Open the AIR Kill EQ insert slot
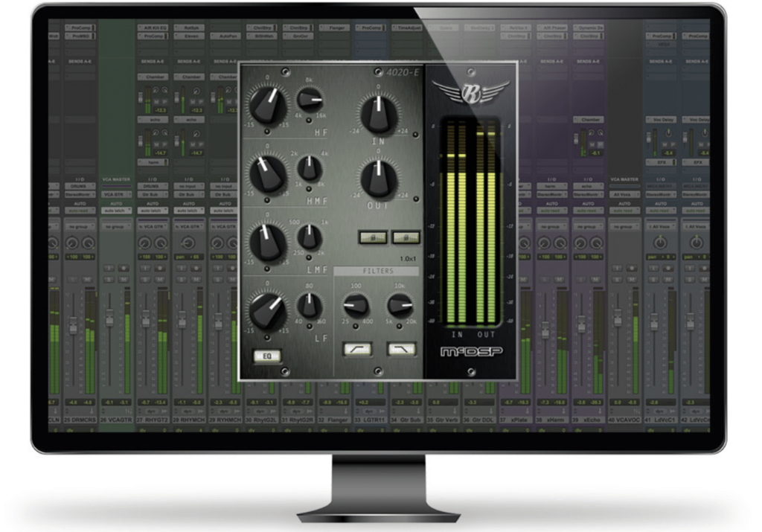Image resolution: width=762 pixels, height=532 pixels. point(153,28)
